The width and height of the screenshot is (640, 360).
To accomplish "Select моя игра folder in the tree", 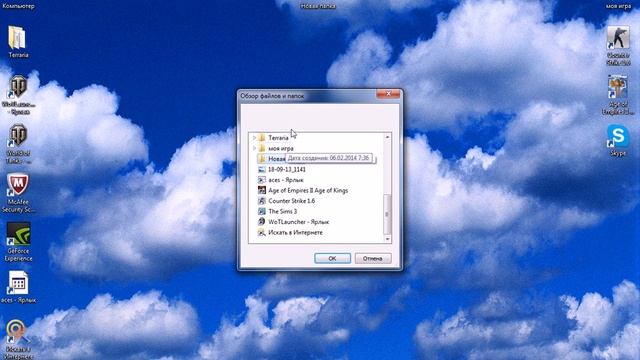I will [276, 148].
